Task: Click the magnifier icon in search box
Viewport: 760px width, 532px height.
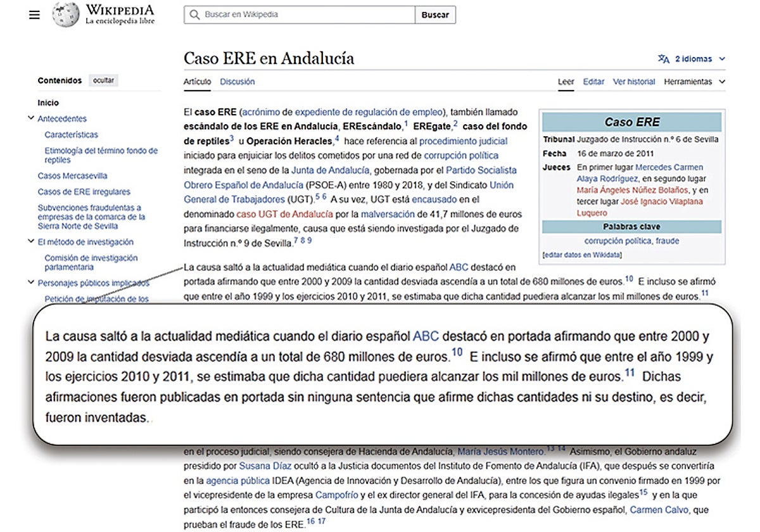Action: coord(194,15)
